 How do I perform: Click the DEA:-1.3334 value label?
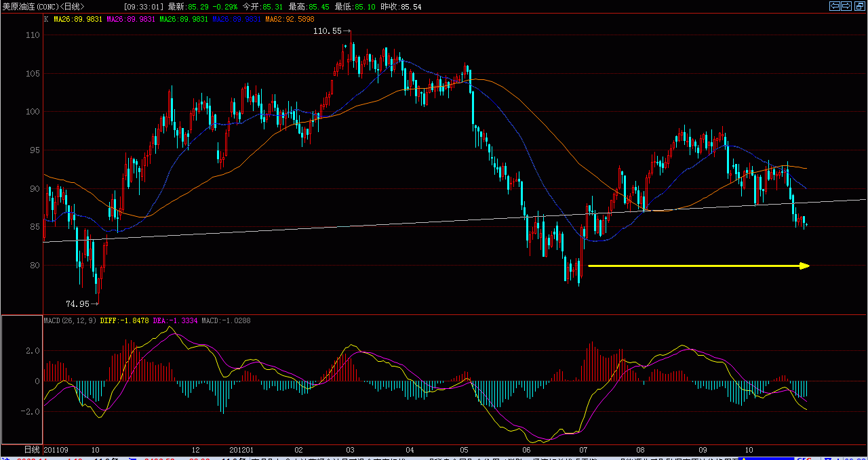pyautogui.click(x=176, y=320)
